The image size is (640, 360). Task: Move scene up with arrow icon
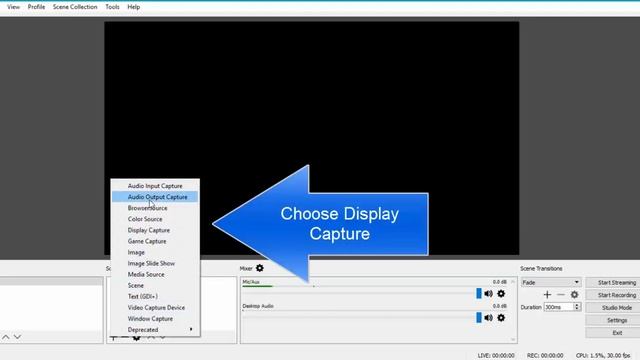tap(6, 337)
